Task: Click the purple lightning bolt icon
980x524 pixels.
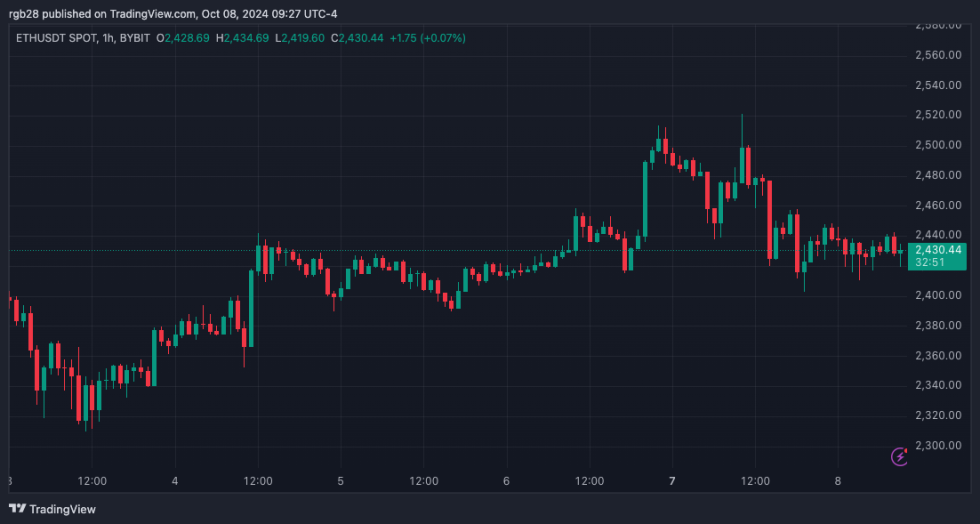Action: click(898, 457)
